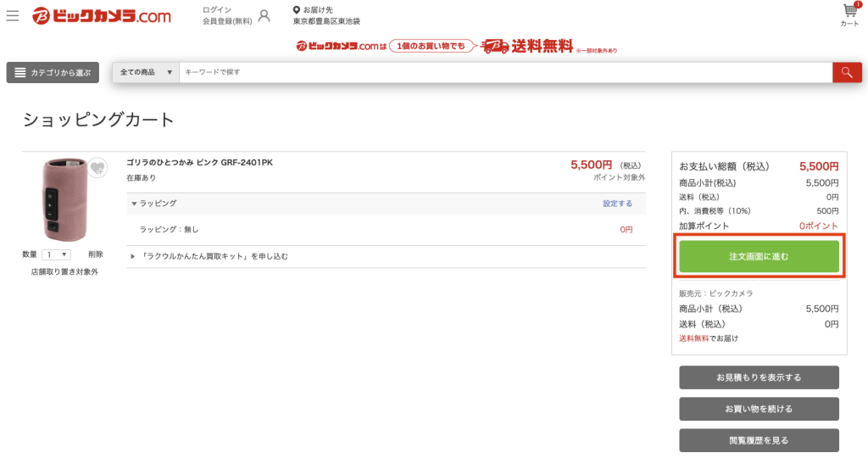Click the お見積もりを表示する button

(x=759, y=377)
